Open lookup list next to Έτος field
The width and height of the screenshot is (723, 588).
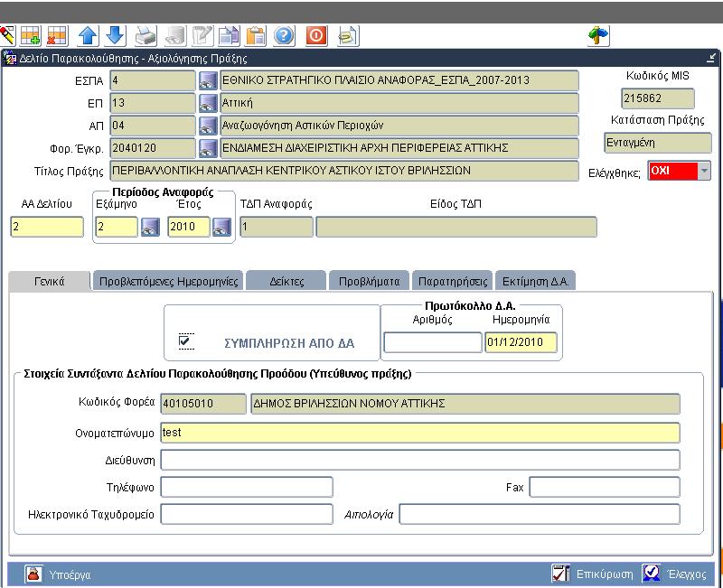coord(221,227)
